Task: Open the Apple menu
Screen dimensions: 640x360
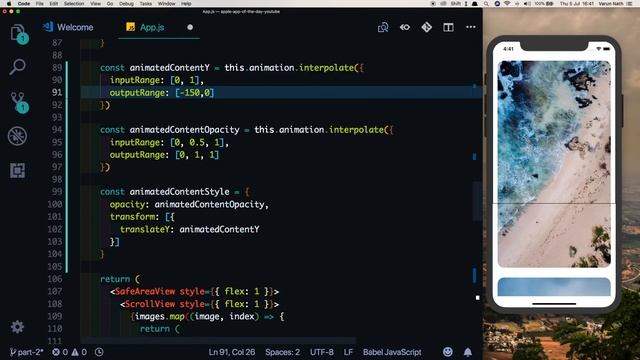Action: pyautogui.click(x=9, y=3)
